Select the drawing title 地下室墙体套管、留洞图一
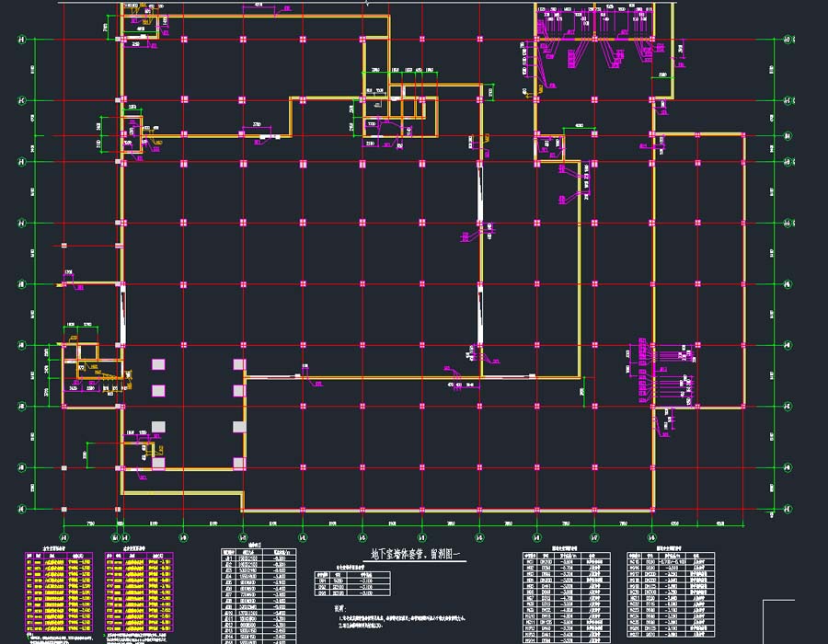The image size is (828, 644). [x=417, y=554]
